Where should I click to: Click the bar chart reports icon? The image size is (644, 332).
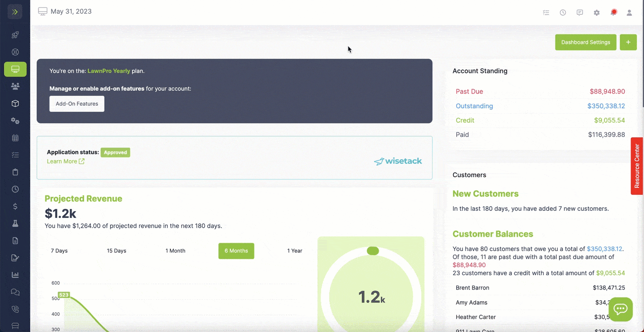coord(15,275)
